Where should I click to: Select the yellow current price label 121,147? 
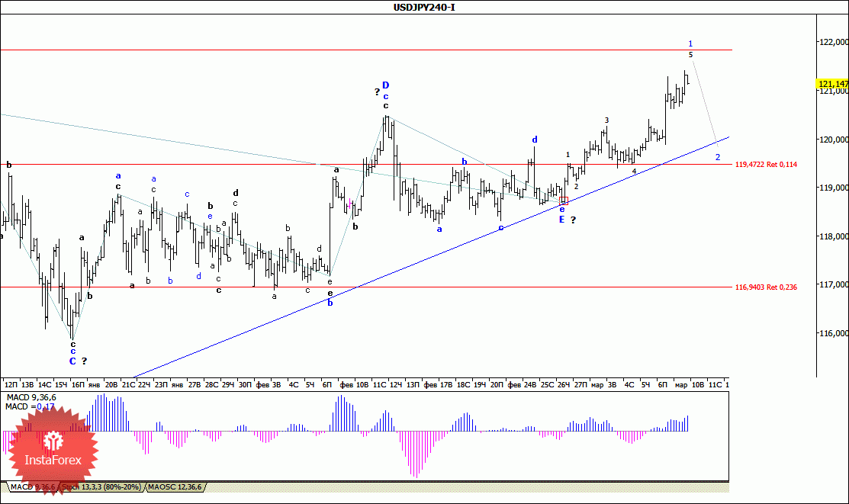pyautogui.click(x=833, y=83)
